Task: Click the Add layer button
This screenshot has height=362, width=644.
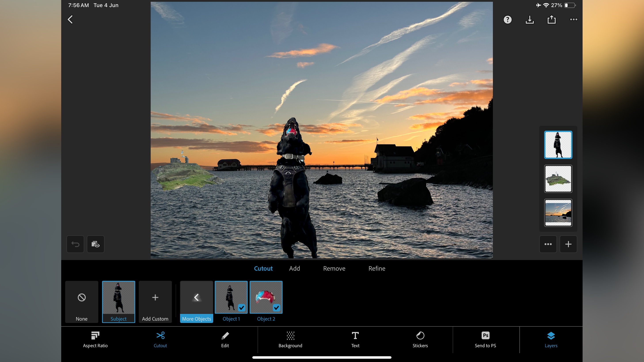Action: pyautogui.click(x=568, y=244)
